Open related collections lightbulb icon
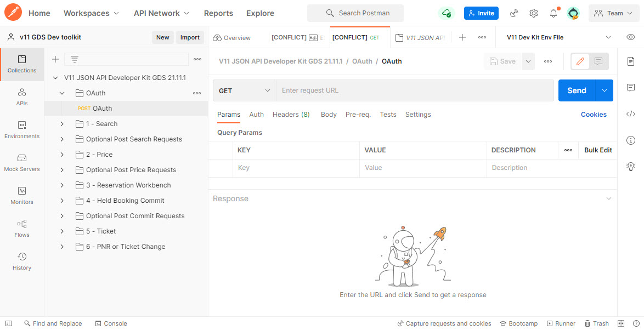The height and width of the screenshot is (330, 644). 631,166
